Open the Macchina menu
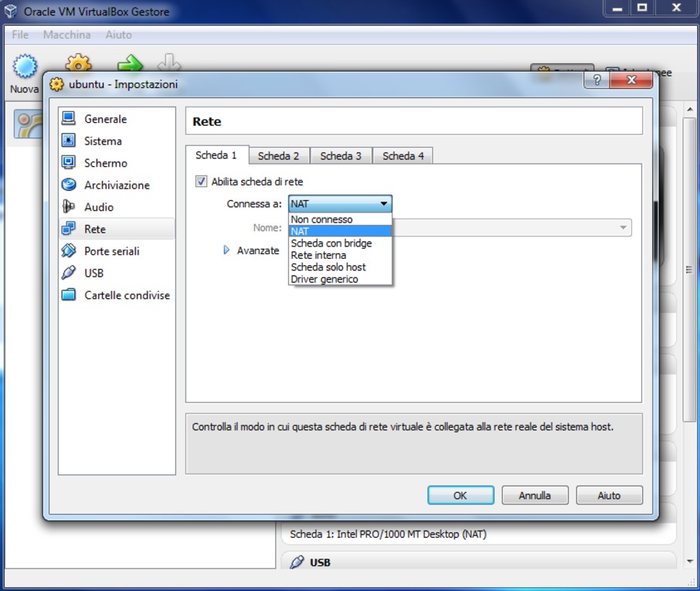 (x=67, y=35)
